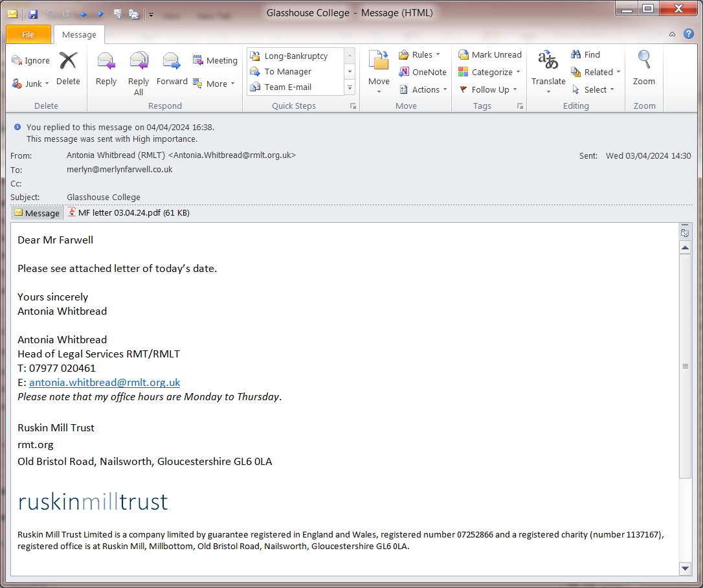Move up a row in Quick Steps gallery

click(350, 56)
